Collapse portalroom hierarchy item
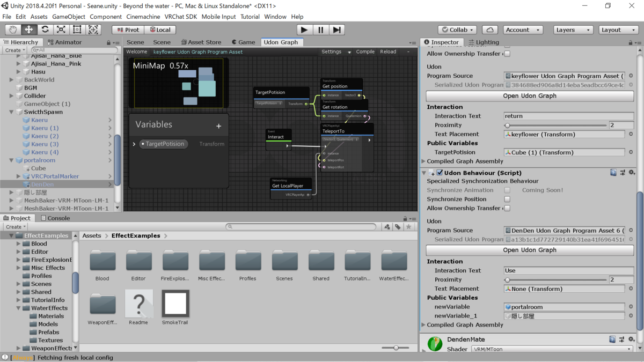The height and width of the screenshot is (362, 644). tap(12, 160)
